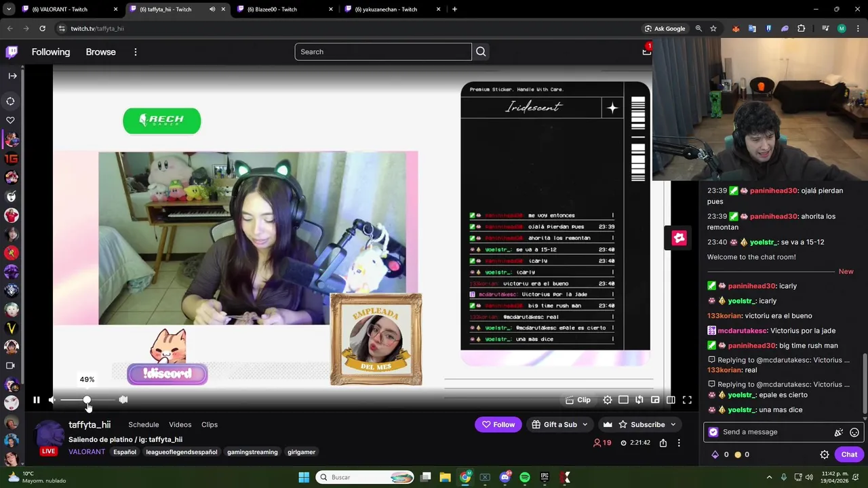Click the Subscribe button
This screenshot has height=488, width=868.
tap(640, 424)
